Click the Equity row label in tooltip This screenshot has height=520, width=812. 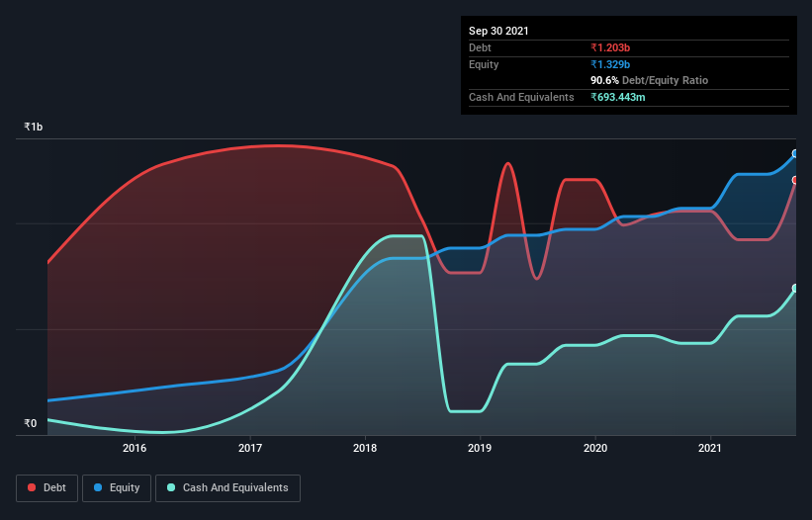pyautogui.click(x=484, y=64)
